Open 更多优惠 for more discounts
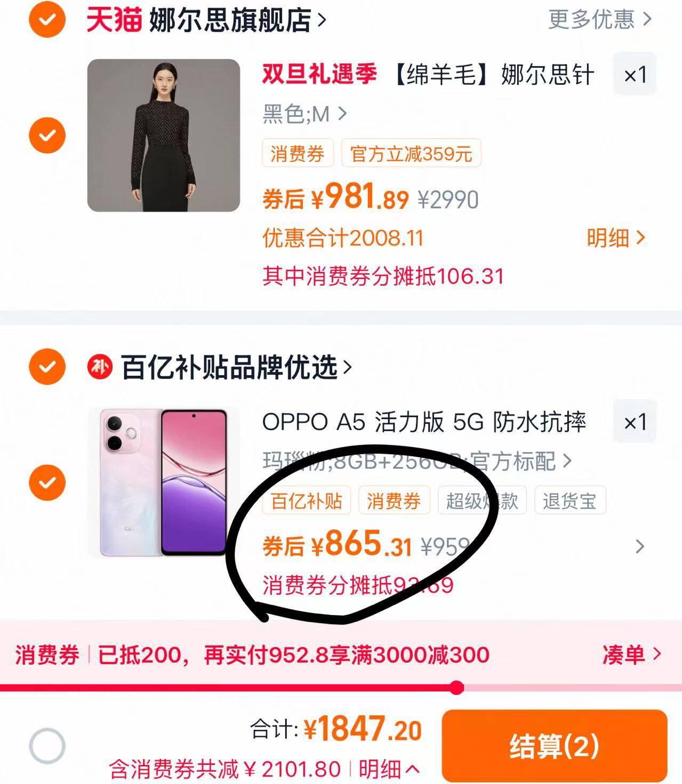Screen dimensions: 682x784 [x=600, y=19]
